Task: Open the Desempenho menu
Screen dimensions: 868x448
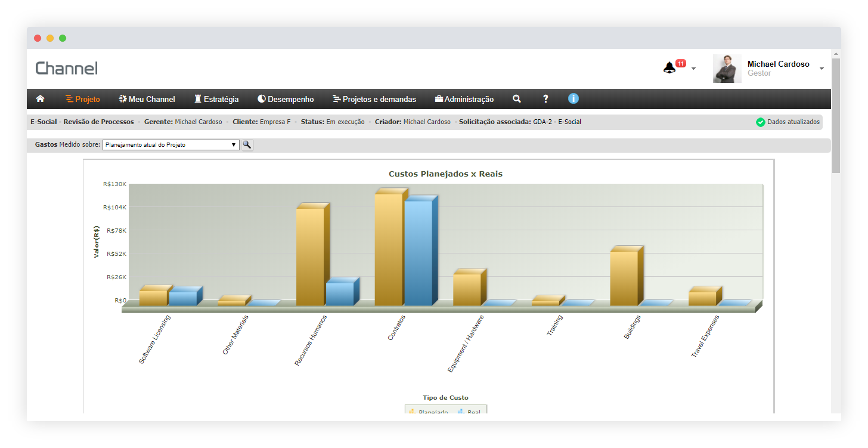Action: [x=286, y=99]
